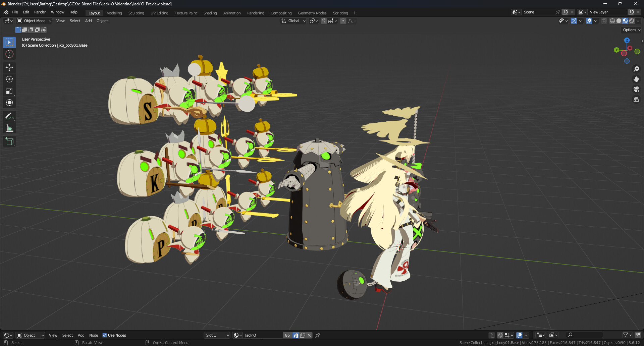Enable snapping with the magnet icon
Screen dimensions: 644x346
pyautogui.click(x=323, y=20)
